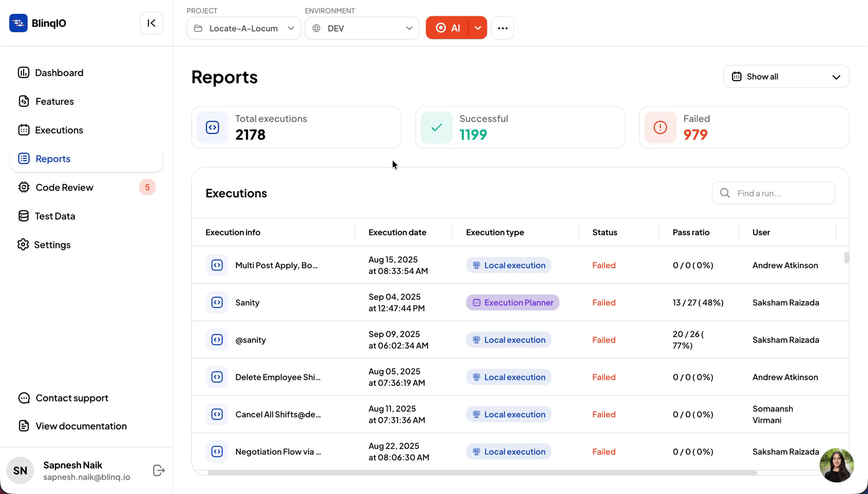868x494 pixels.
Task: Open Code Review in the sidebar
Action: 64,187
